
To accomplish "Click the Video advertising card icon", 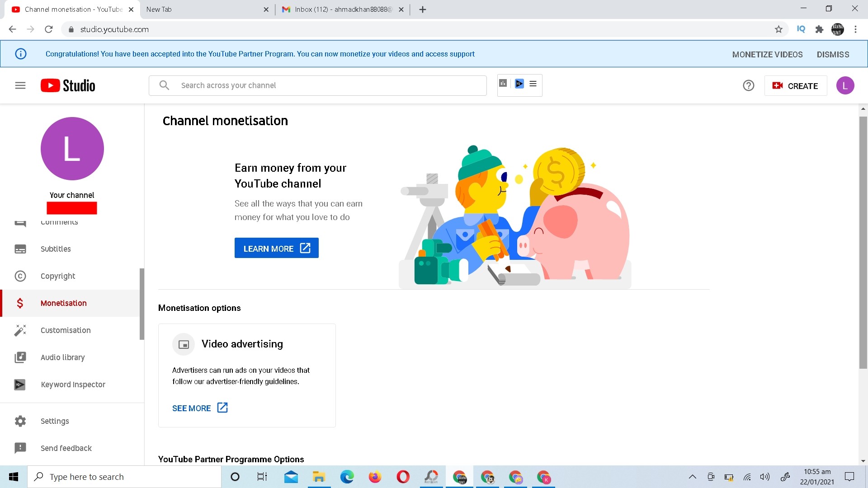I will (x=184, y=344).
